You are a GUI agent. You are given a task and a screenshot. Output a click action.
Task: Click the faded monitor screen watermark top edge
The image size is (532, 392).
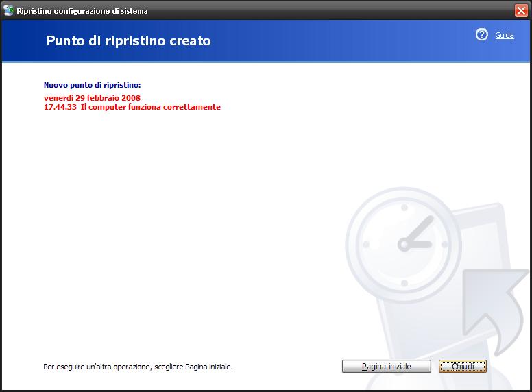click(x=479, y=208)
